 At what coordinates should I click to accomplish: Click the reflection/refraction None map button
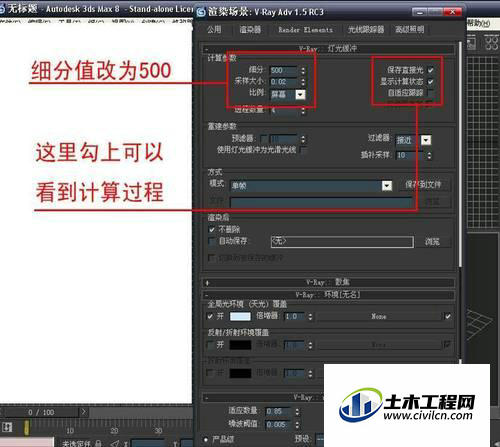tap(379, 345)
